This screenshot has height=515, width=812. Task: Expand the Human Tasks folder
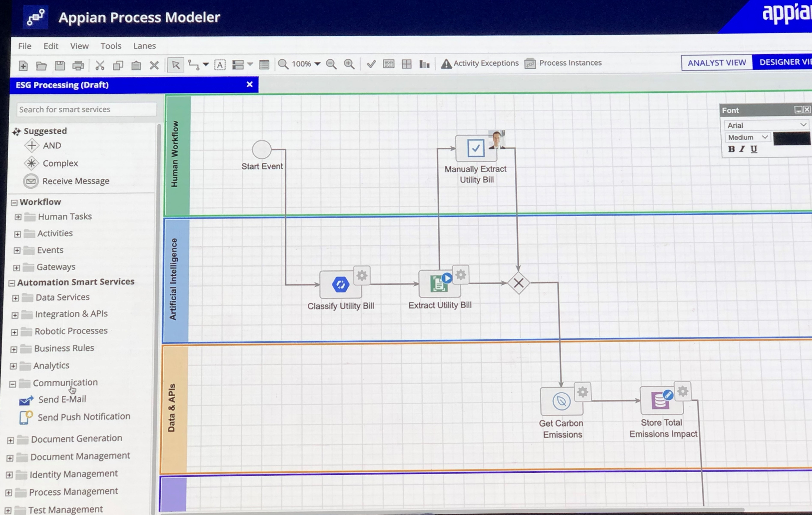(18, 217)
